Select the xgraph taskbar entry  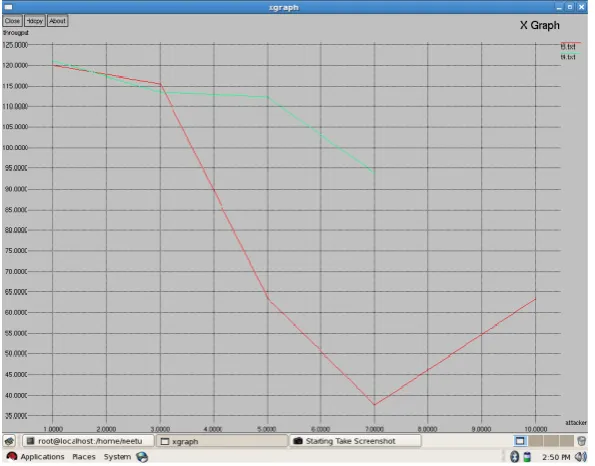point(222,441)
